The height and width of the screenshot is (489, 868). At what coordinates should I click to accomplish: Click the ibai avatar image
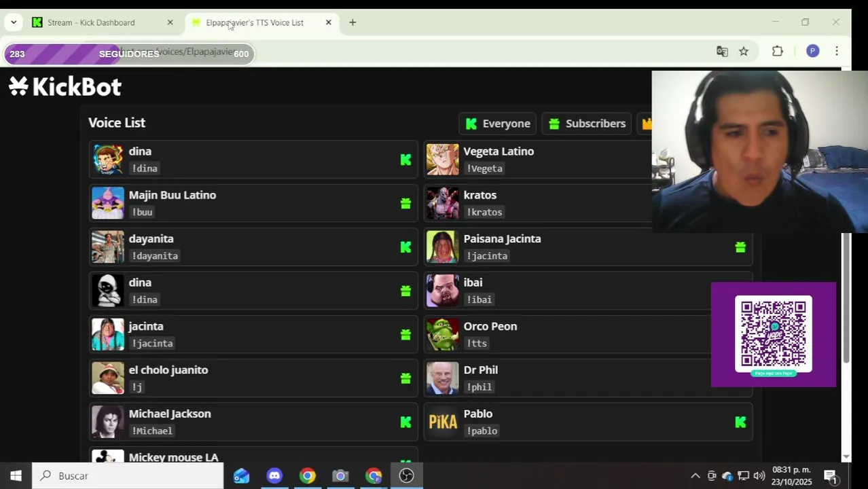tap(442, 291)
